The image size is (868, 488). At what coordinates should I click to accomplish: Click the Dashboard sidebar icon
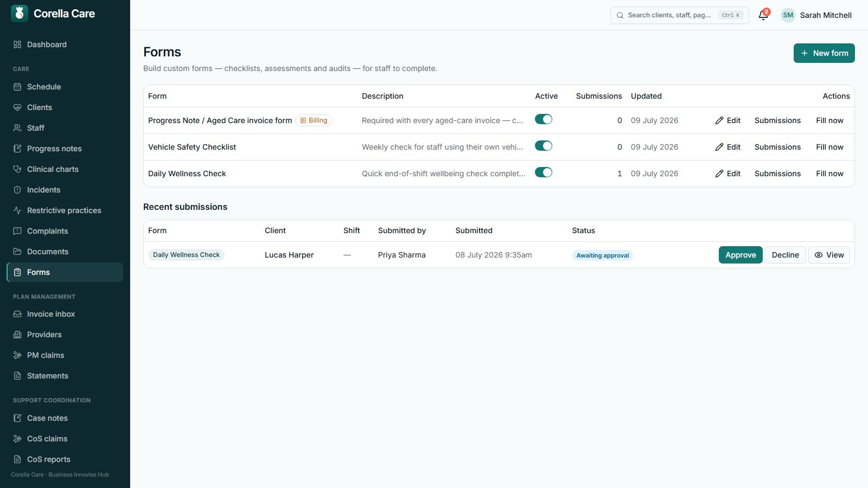[x=17, y=44]
